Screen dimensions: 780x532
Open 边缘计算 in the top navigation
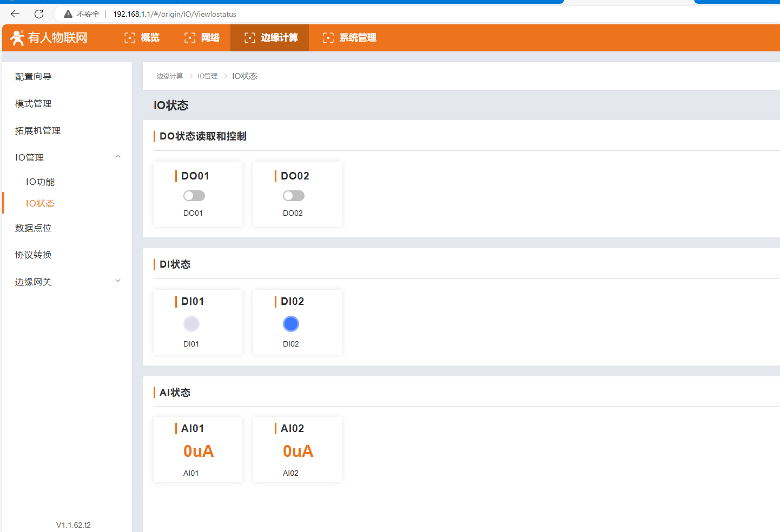click(x=270, y=38)
